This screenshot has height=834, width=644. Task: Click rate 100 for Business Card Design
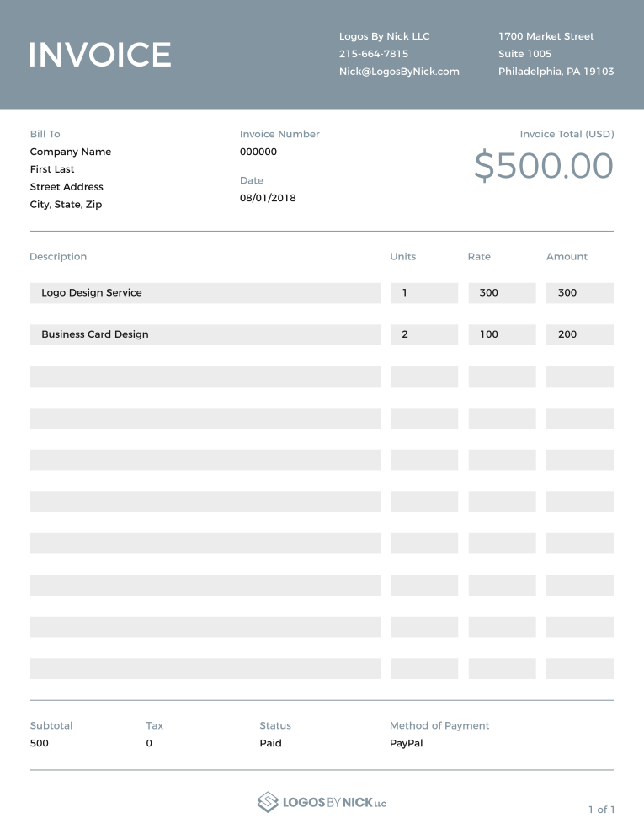(x=502, y=335)
